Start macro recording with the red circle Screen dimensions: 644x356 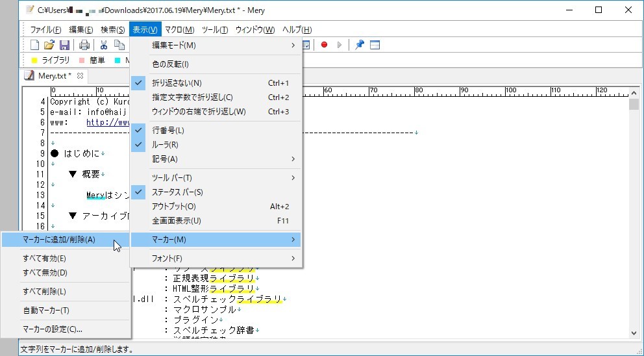[x=324, y=45]
